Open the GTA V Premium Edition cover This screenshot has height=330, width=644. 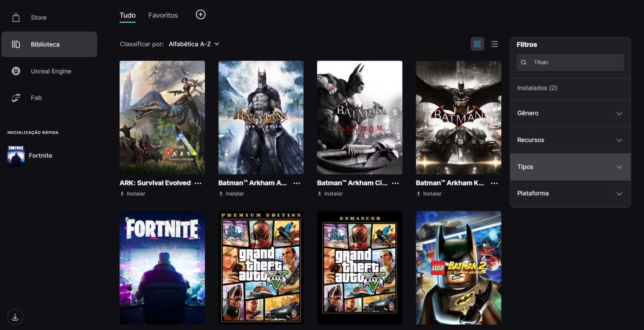tap(261, 268)
